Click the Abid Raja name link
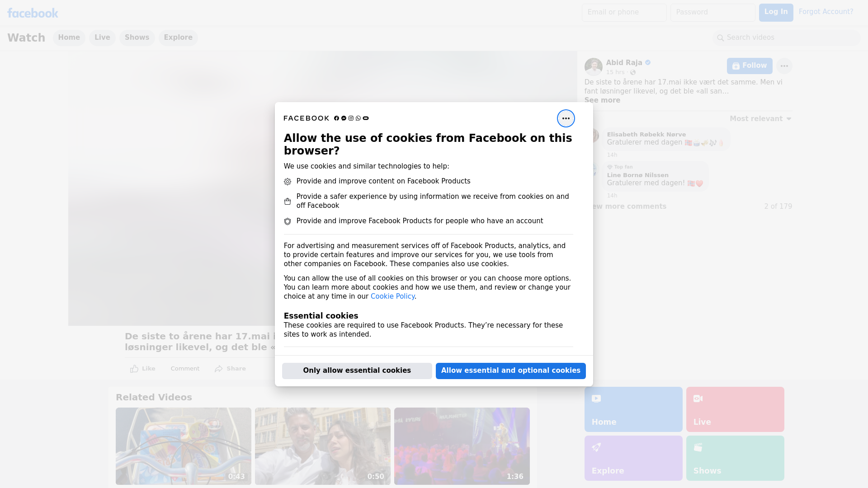 point(624,63)
